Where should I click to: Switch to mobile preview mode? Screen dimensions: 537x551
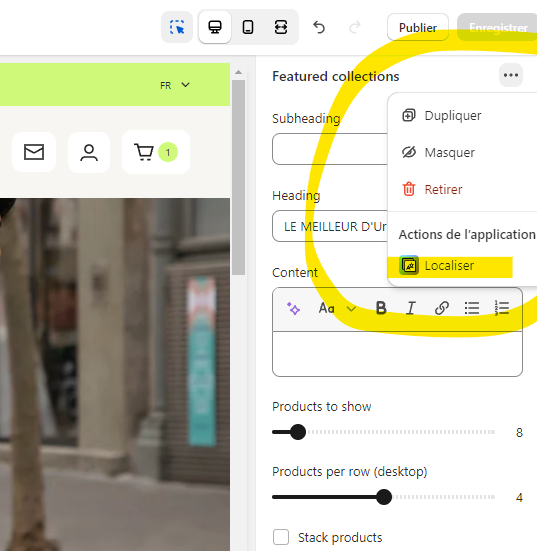[248, 27]
